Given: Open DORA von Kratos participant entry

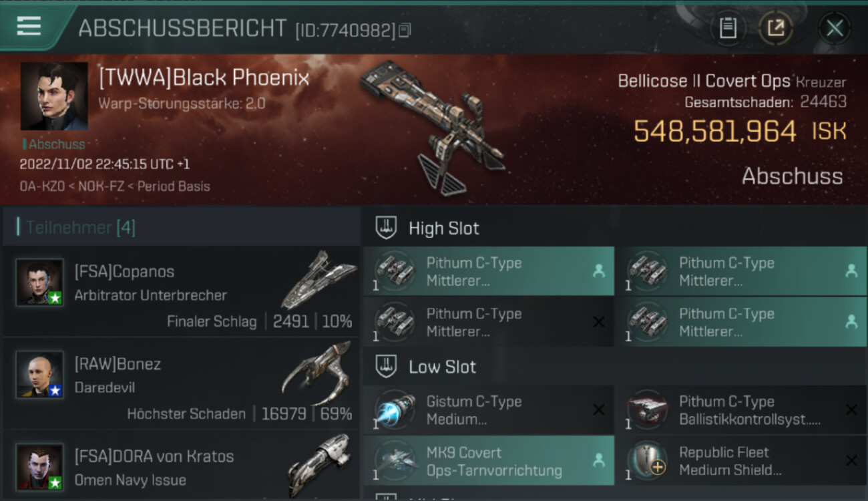Looking at the screenshot, I should 181,466.
